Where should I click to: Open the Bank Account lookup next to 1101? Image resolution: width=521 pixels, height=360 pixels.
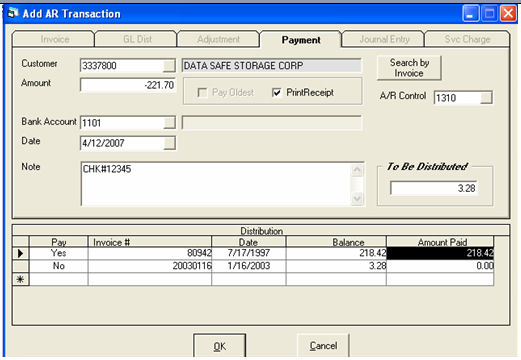pyautogui.click(x=169, y=123)
